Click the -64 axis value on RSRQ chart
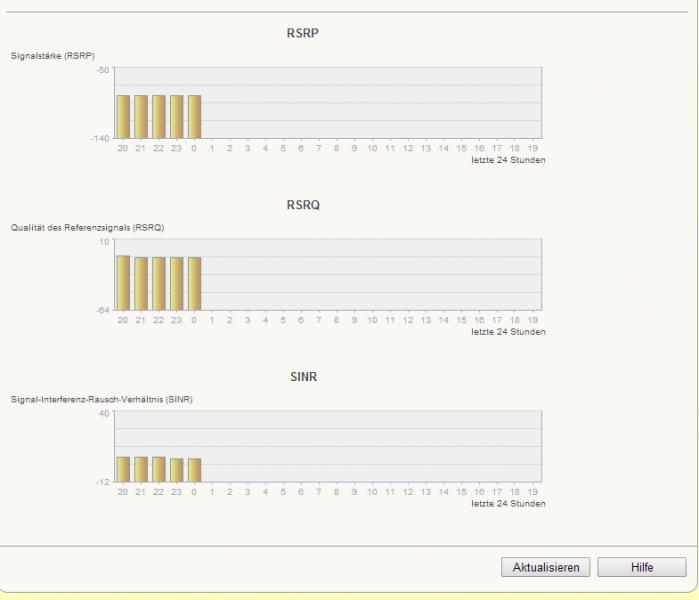This screenshot has width=699, height=600. [x=103, y=310]
